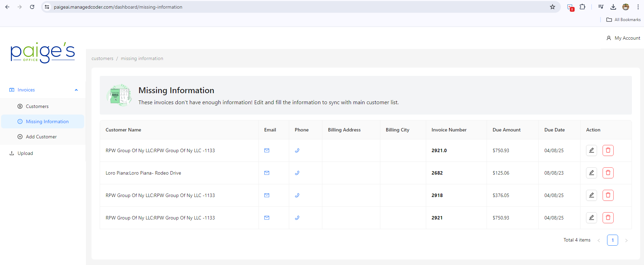Image resolution: width=644 pixels, height=265 pixels.
Task: Select Add Customer in sidebar
Action: point(41,137)
